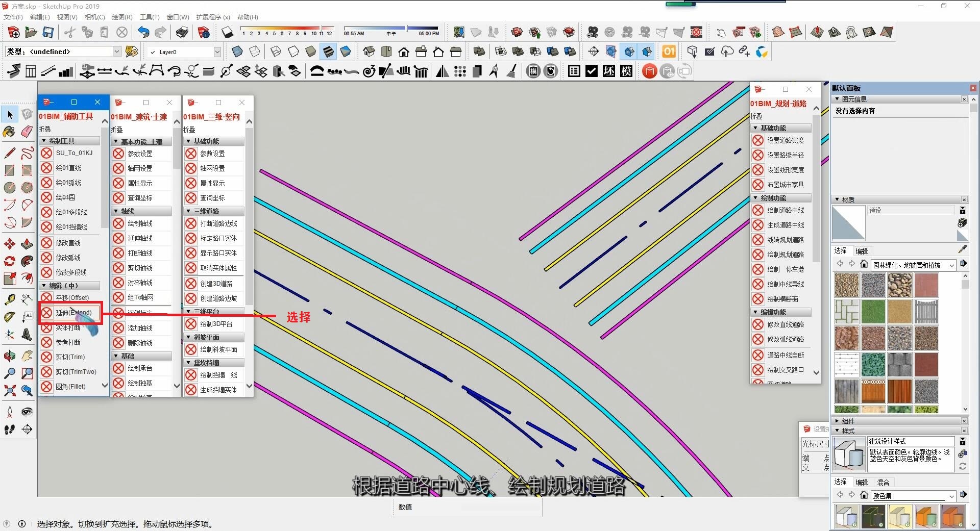Click the 平移(Offset) command

click(71, 298)
